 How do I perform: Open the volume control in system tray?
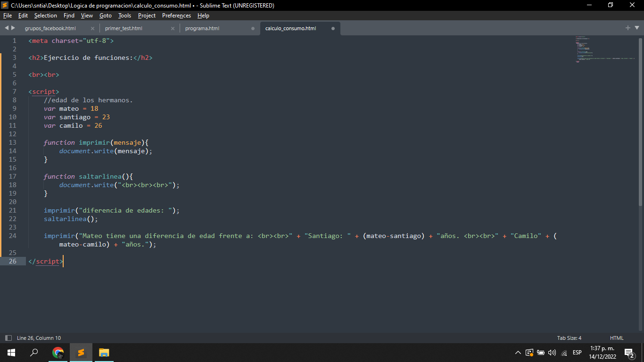point(552,353)
